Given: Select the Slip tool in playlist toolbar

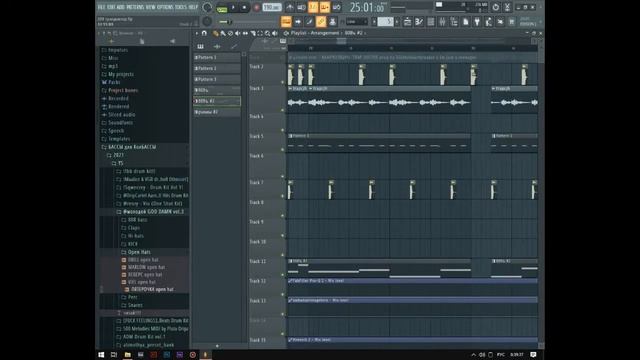Looking at the screenshot, I should [245, 33].
